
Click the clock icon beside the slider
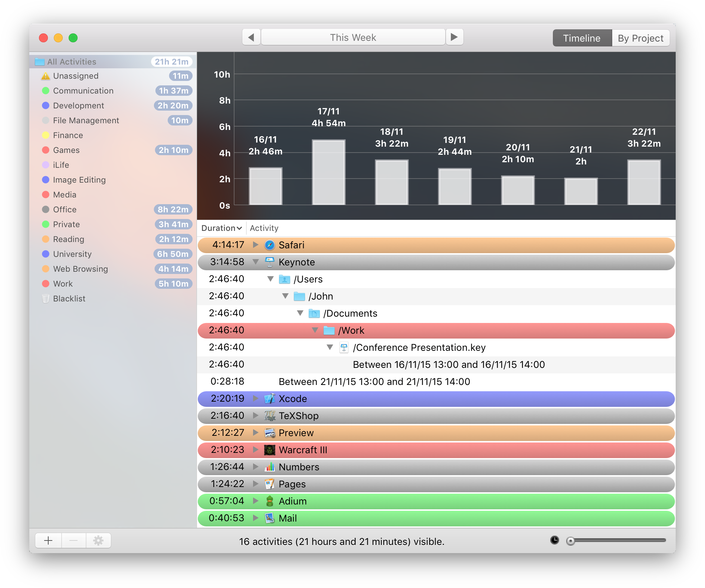pos(555,540)
